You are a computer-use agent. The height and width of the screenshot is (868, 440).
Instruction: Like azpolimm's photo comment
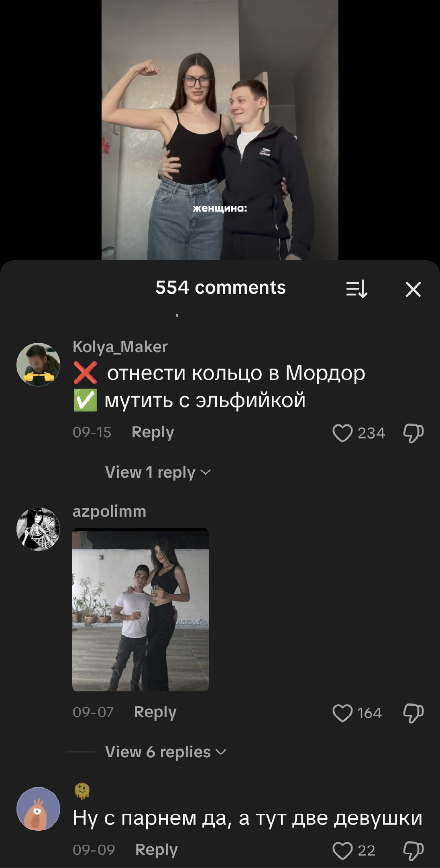(342, 713)
